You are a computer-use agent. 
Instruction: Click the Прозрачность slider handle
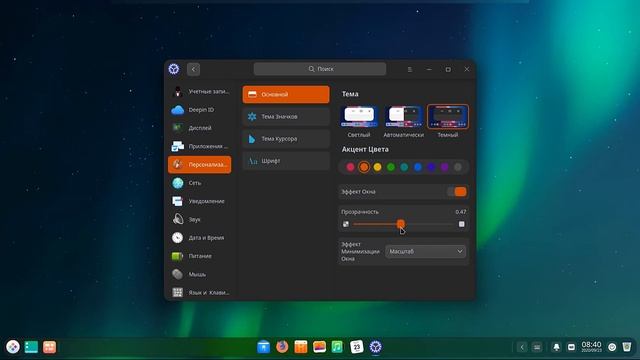pyautogui.click(x=401, y=224)
